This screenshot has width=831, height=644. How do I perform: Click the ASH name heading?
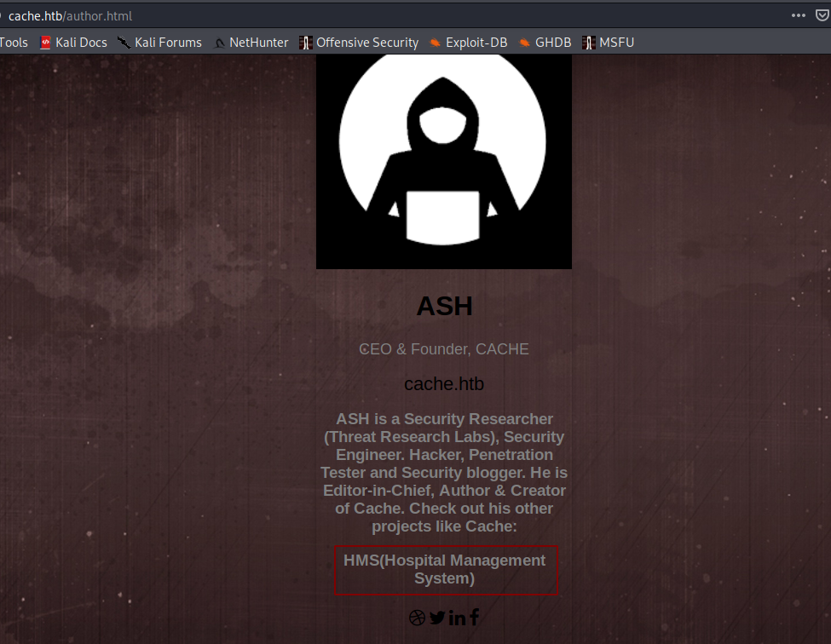pyautogui.click(x=444, y=307)
